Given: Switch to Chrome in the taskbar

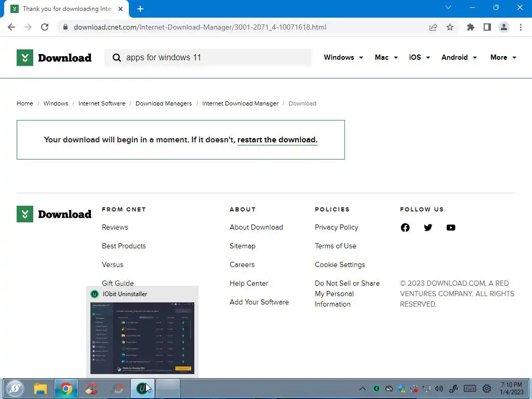Looking at the screenshot, I should 66,389.
